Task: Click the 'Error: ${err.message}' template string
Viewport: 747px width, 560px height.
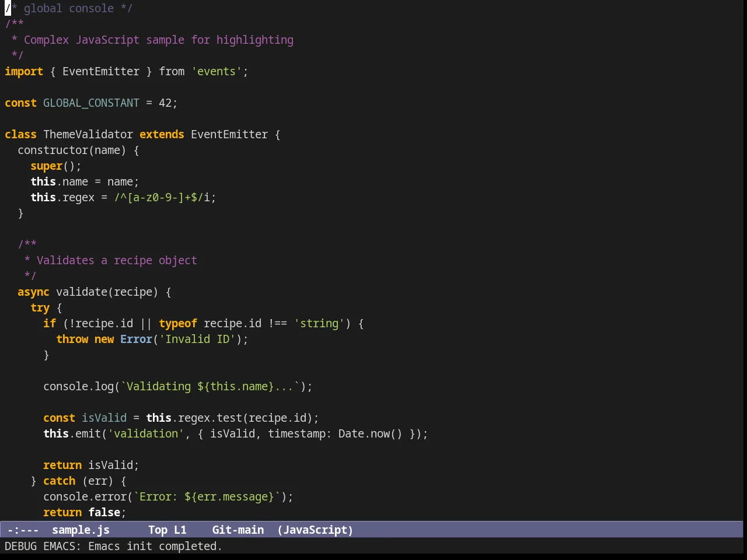Action: click(x=207, y=496)
